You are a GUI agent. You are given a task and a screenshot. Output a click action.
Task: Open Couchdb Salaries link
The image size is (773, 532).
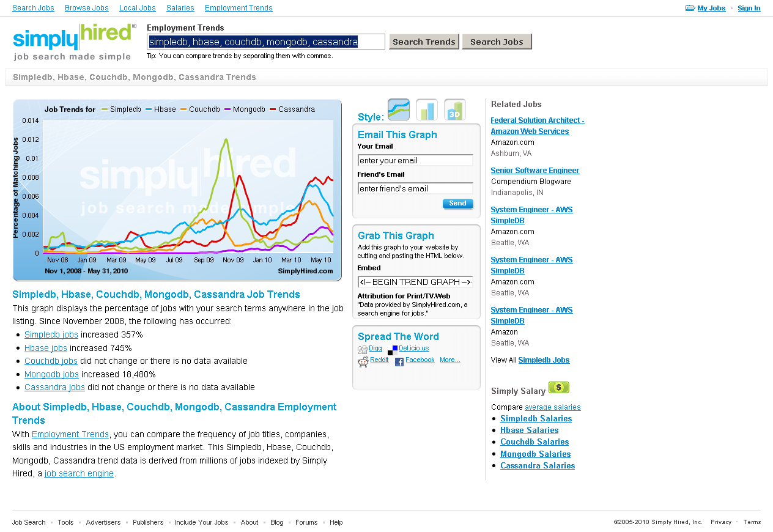[x=534, y=442]
